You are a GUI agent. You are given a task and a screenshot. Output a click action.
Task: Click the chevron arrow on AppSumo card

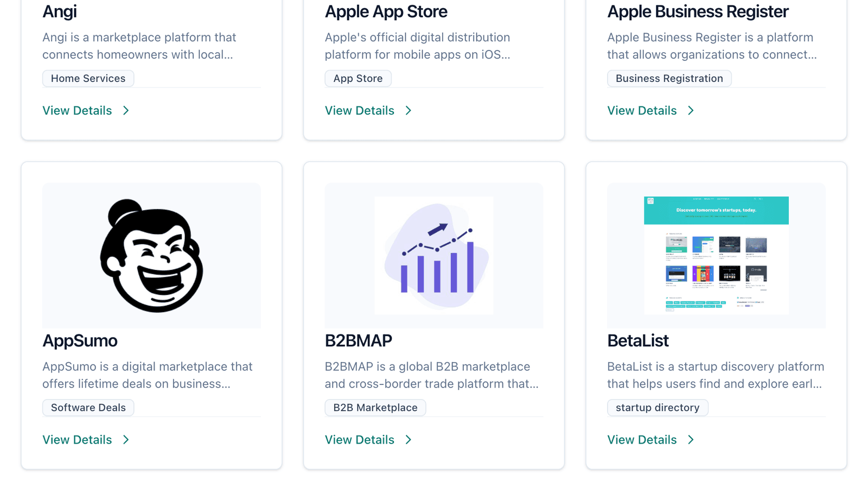click(126, 440)
